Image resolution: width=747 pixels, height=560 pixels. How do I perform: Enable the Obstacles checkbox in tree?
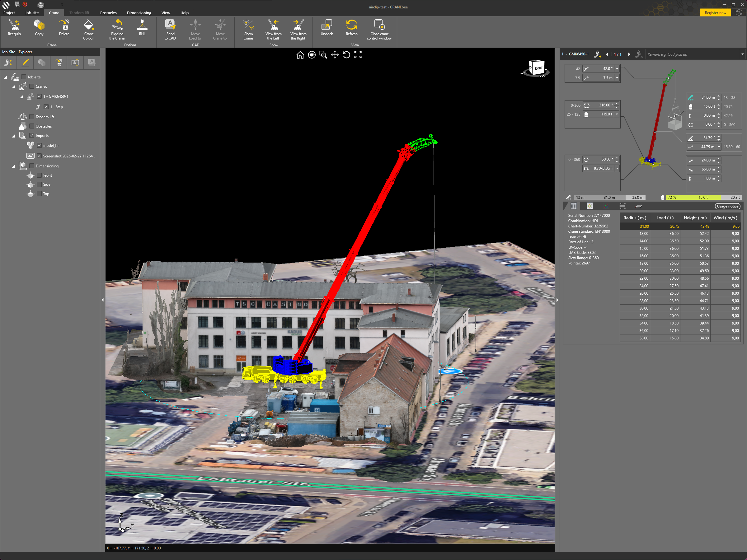(32, 126)
